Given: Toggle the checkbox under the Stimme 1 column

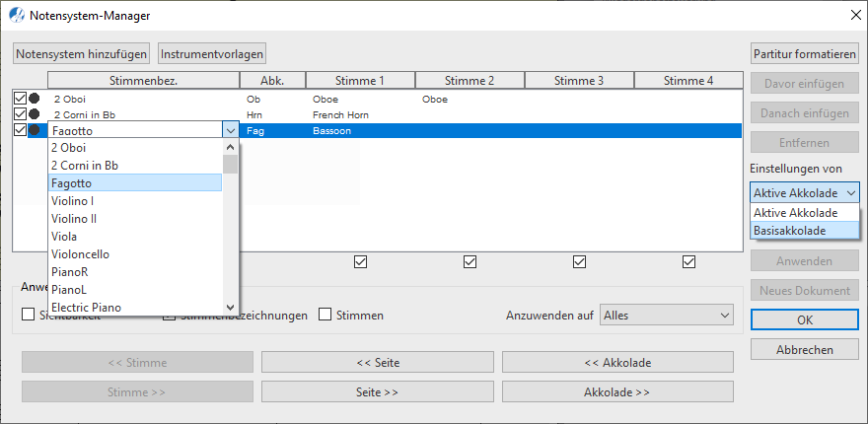Looking at the screenshot, I should click(x=360, y=262).
